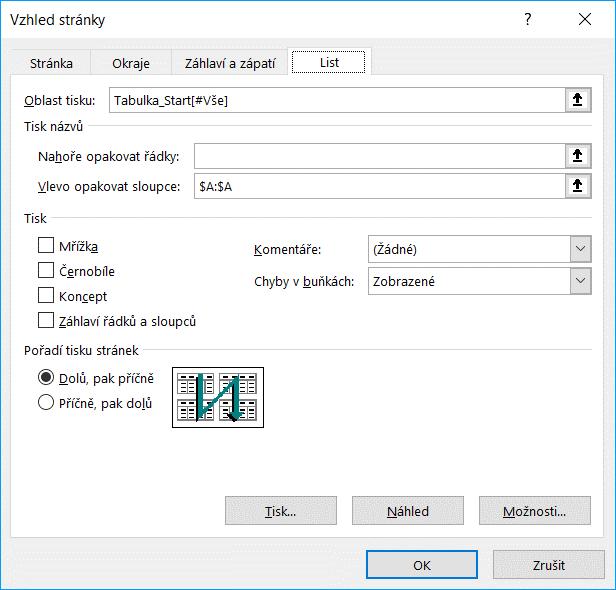Switch to the Stránka tab
Image resolution: width=616 pixels, height=590 pixels.
(x=51, y=63)
